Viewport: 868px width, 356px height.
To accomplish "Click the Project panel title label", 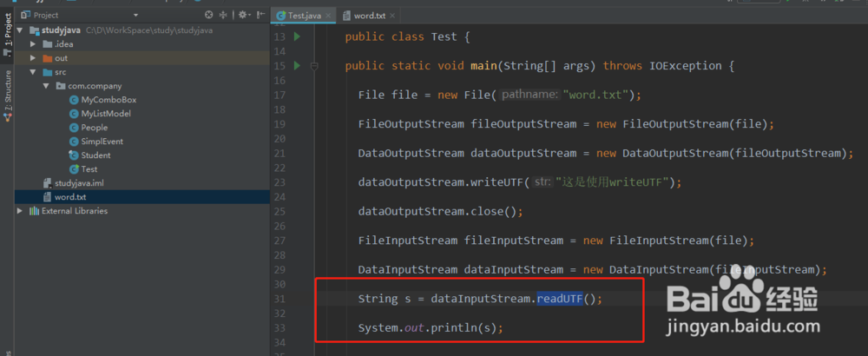I will 46,15.
